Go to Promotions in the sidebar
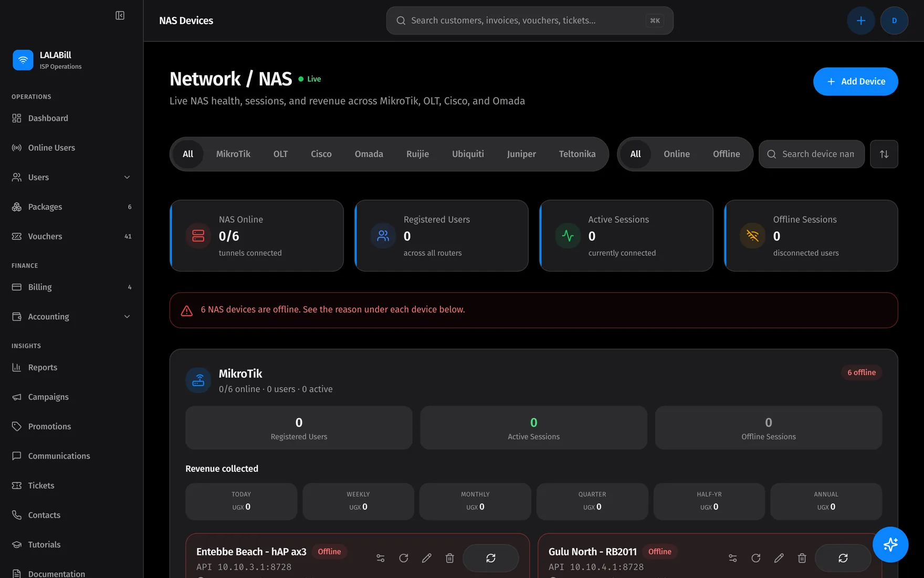The width and height of the screenshot is (924, 578). [x=71, y=426]
